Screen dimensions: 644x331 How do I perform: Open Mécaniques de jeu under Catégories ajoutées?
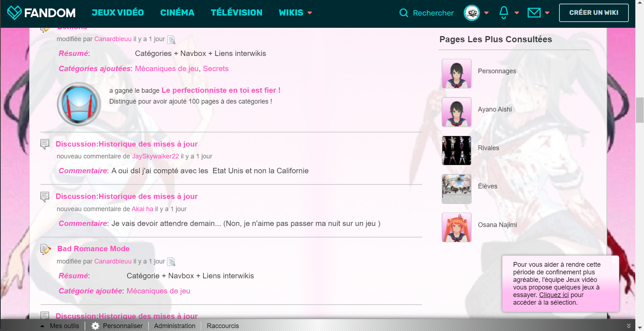pos(167,69)
